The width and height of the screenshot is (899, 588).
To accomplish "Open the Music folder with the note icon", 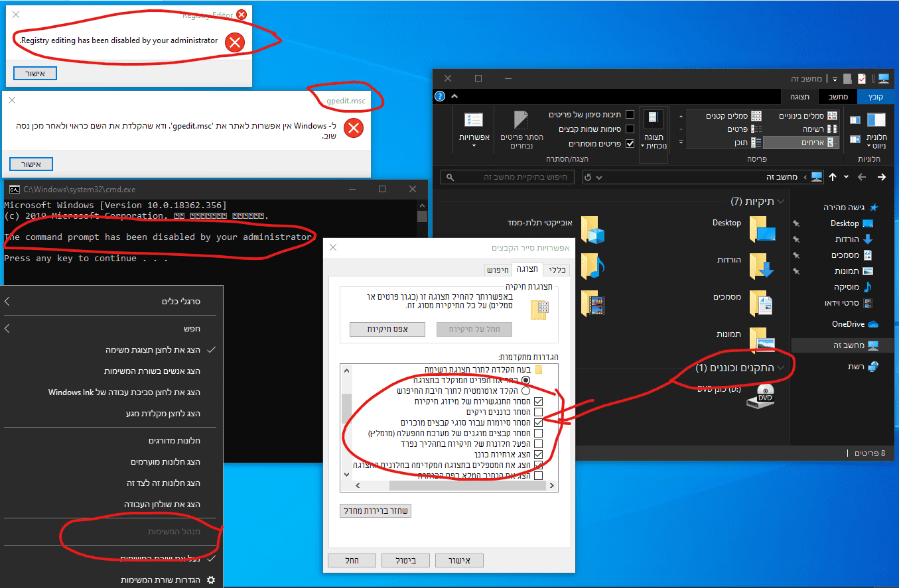I will pyautogui.click(x=592, y=266).
